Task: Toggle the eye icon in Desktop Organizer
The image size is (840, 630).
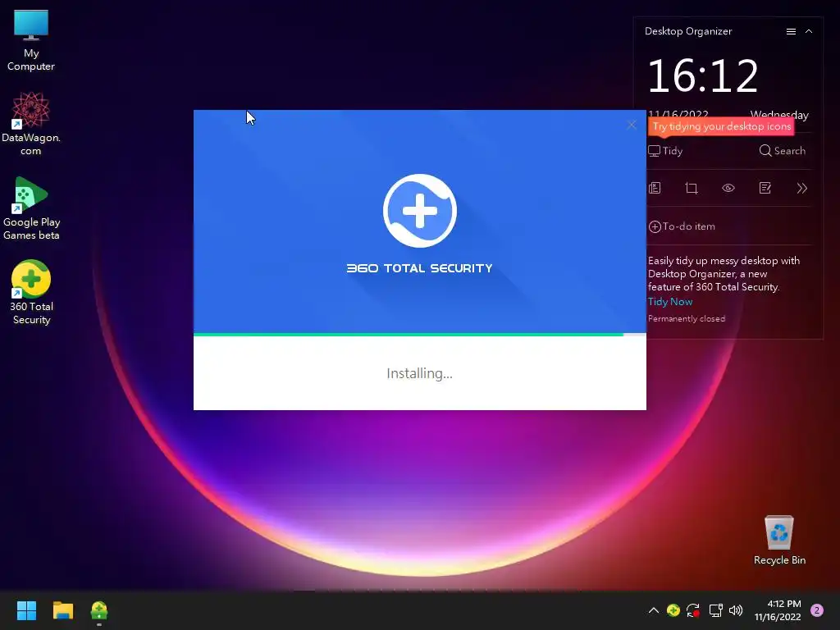Action: point(728,188)
